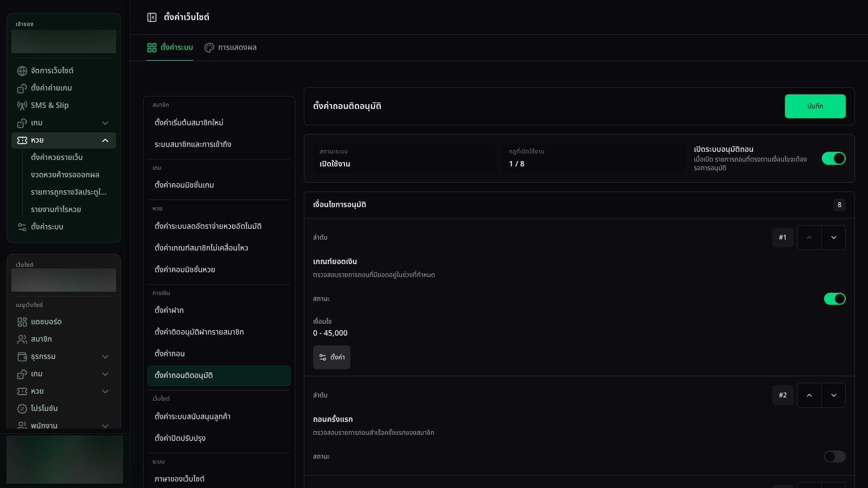Click the แดชบอร์ด grid icon

[x=22, y=322]
